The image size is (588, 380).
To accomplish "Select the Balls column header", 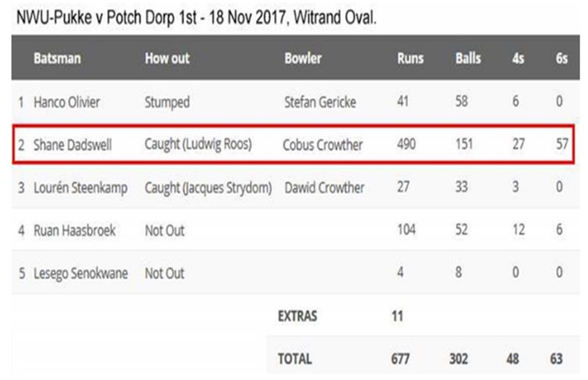I will [x=468, y=59].
